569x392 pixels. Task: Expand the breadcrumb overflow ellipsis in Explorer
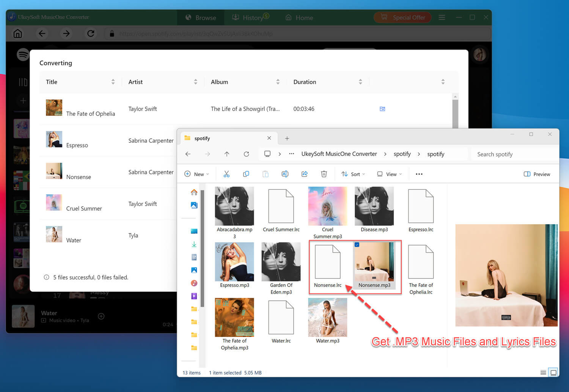(x=291, y=154)
